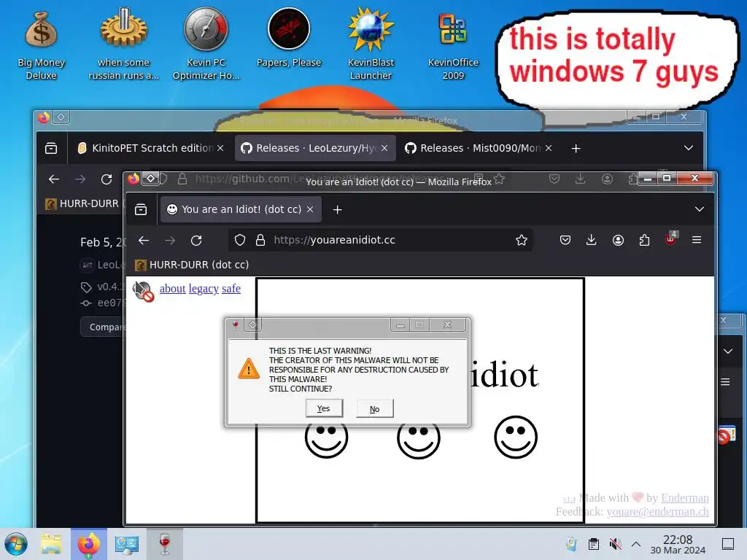This screenshot has width=747, height=560.
Task: Open HURR-DURR bookmark in the background Firefox window
Action: 82,204
